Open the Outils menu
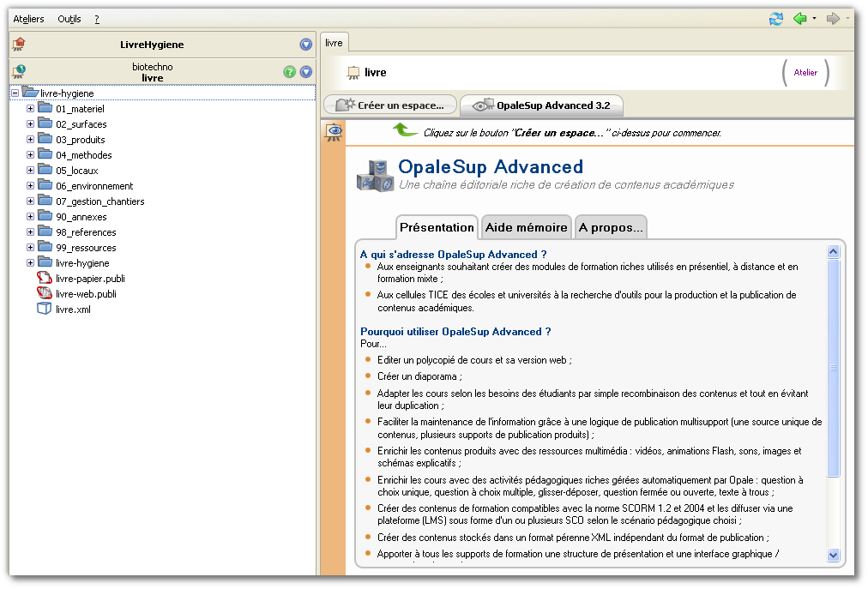This screenshot has height=589, width=868. 69,19
